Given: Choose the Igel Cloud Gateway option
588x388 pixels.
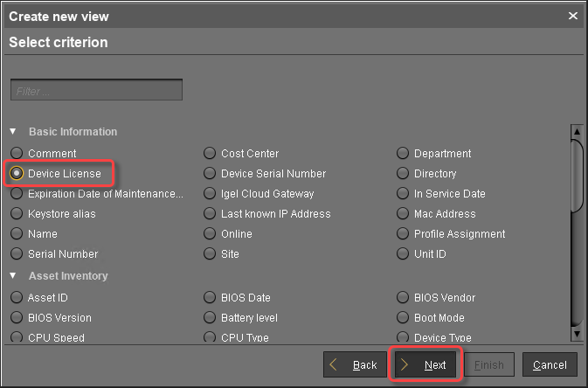Looking at the screenshot, I should [210, 194].
